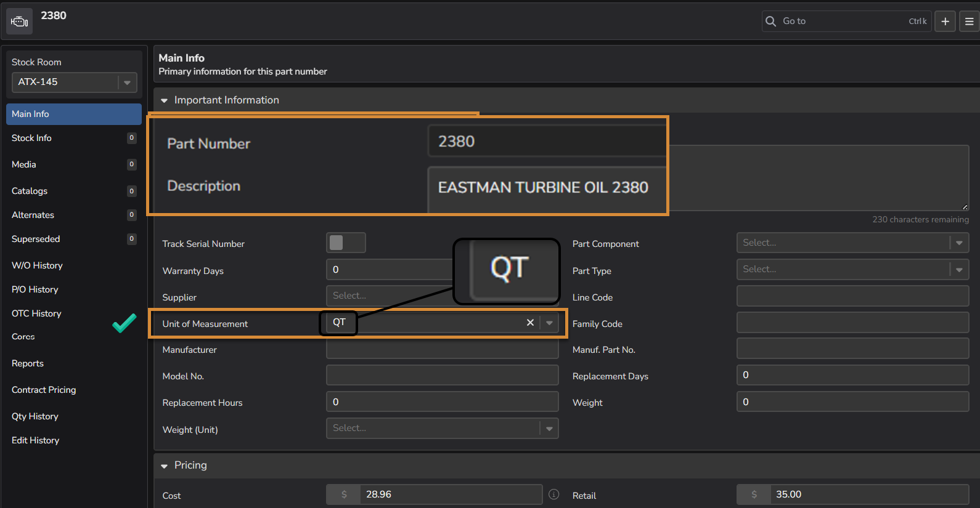Clear the Unit of Measurement QT value
Image resolution: width=980 pixels, height=508 pixels.
pos(530,323)
